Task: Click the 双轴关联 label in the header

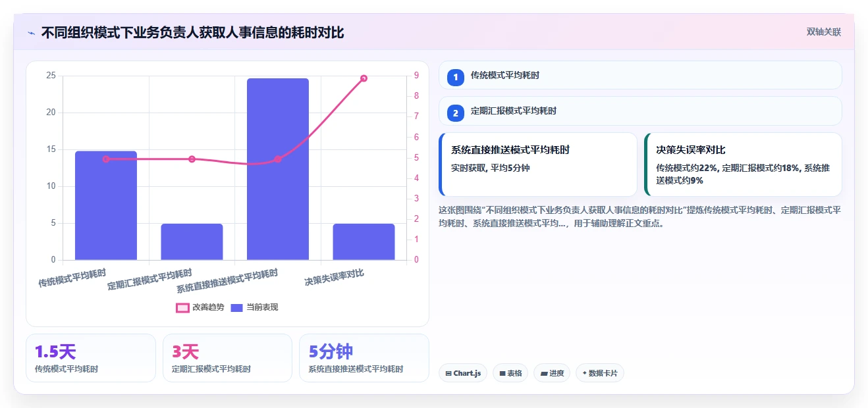Action: coord(824,32)
